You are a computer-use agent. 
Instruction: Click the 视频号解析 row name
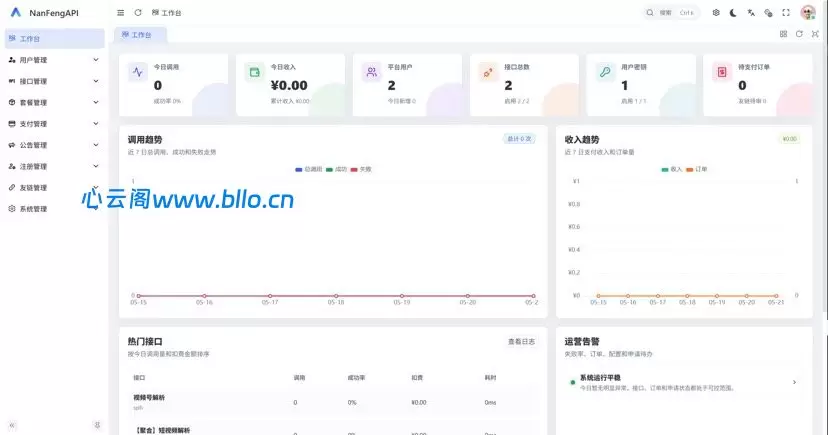click(x=149, y=398)
